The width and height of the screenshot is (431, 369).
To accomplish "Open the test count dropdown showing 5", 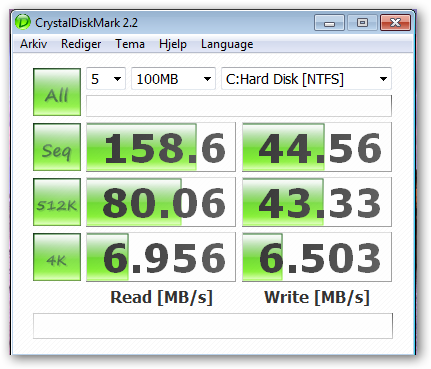I will point(106,79).
